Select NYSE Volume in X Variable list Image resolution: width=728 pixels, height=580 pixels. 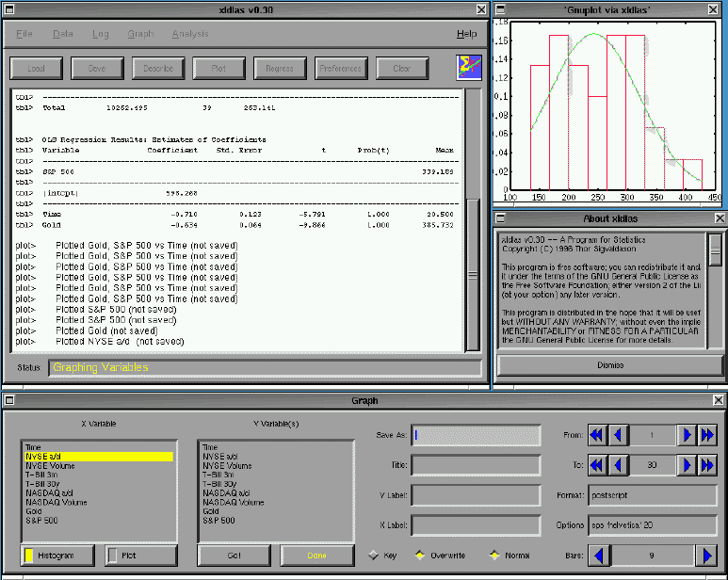pos(48,465)
